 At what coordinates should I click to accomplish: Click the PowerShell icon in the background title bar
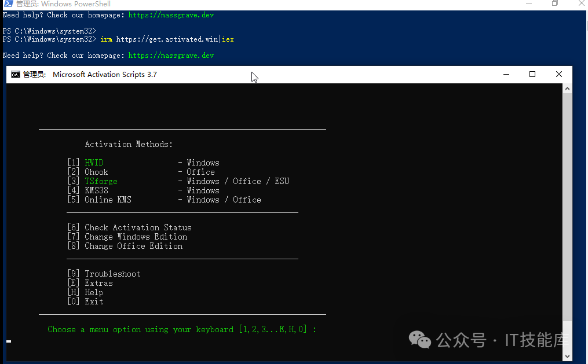(x=8, y=4)
